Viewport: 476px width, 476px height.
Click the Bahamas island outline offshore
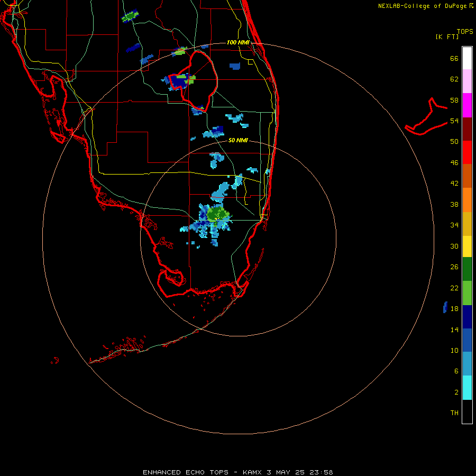[x=426, y=116]
